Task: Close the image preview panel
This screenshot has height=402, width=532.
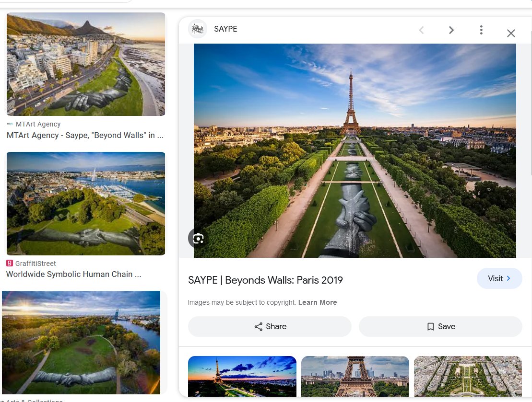Action: point(511,33)
